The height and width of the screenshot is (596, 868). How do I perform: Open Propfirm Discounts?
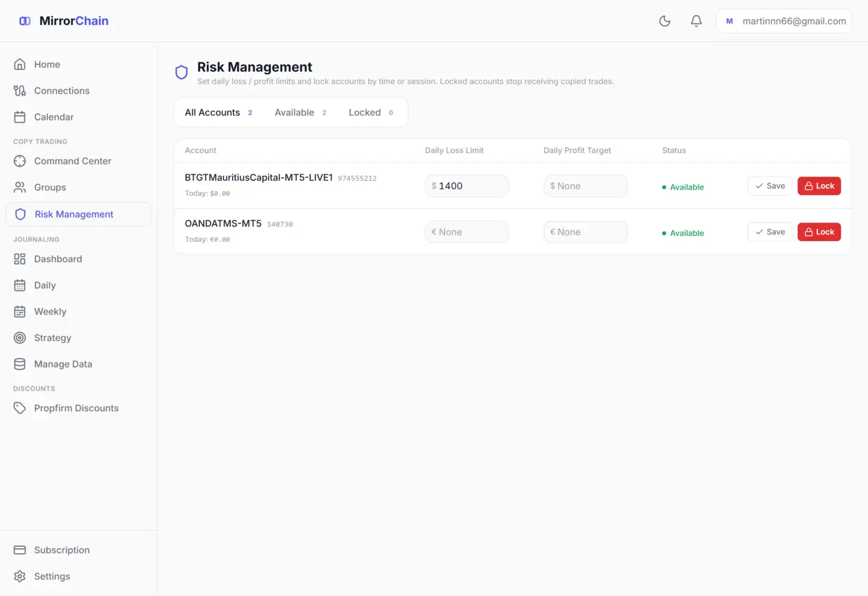click(x=79, y=408)
